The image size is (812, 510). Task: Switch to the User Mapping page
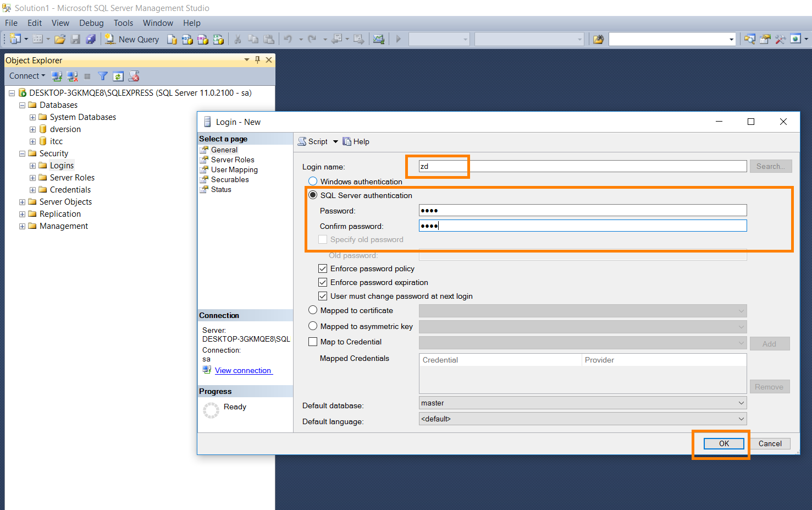coord(234,169)
